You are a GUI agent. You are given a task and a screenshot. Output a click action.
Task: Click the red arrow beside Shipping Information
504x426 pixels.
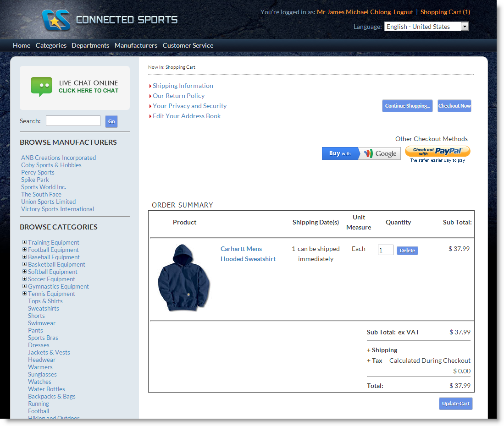150,86
